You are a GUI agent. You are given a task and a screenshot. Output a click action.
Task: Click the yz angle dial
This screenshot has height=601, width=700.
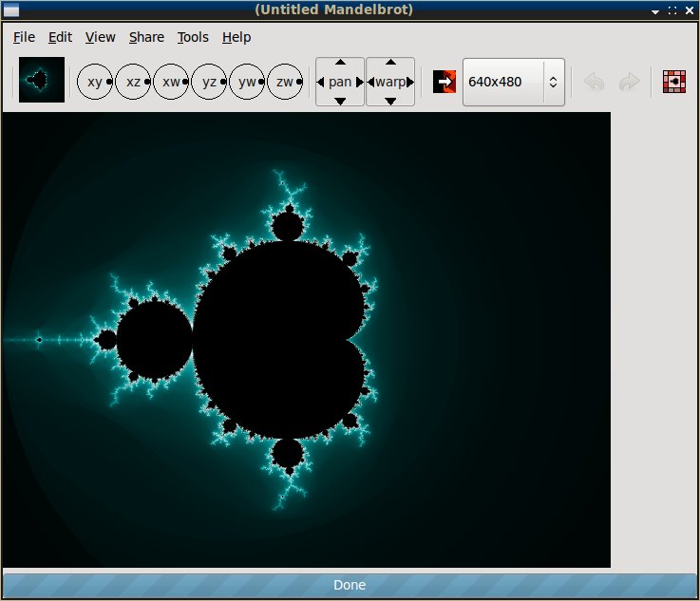pos(209,82)
